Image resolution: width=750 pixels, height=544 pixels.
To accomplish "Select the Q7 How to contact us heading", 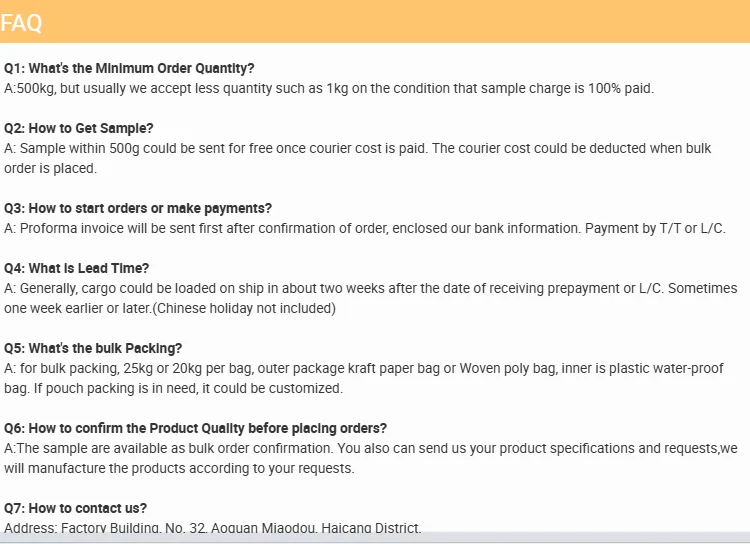I will tap(76, 508).
